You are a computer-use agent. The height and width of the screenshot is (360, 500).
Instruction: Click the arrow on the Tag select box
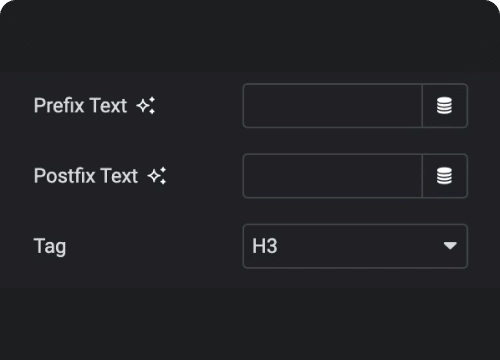(450, 246)
